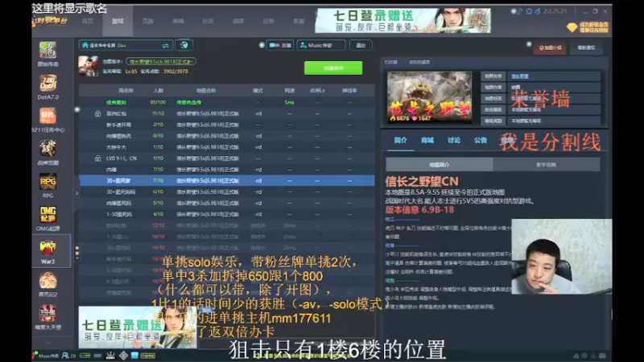Open the game icon just below War3

tap(47, 281)
